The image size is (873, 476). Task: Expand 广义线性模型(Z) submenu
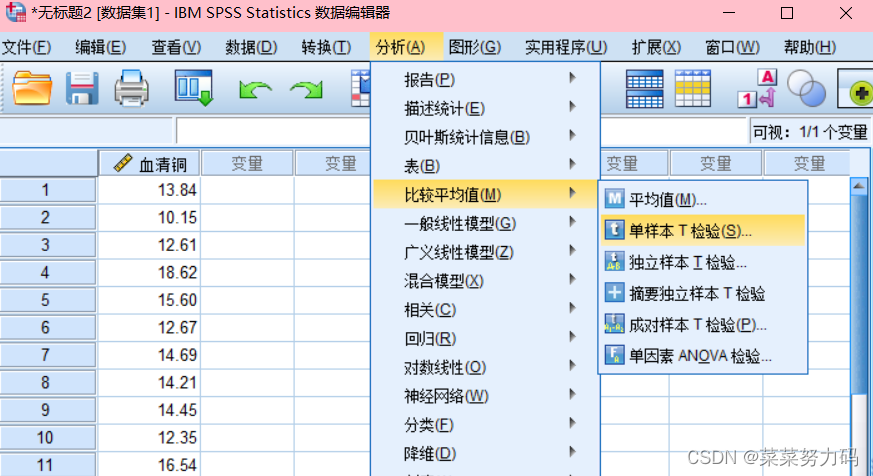tap(486, 252)
